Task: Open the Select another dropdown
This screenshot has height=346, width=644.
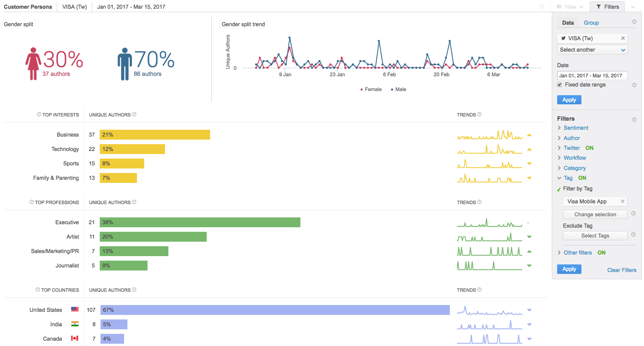Action: (592, 50)
